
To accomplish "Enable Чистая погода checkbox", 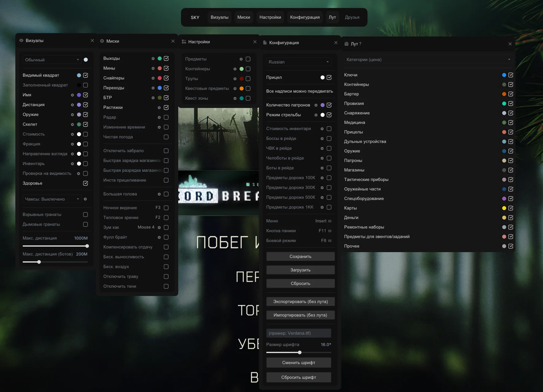I will pyautogui.click(x=166, y=137).
